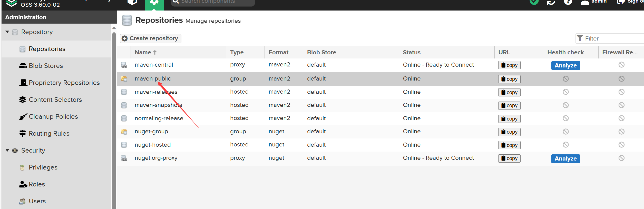The width and height of the screenshot is (644, 209).
Task: Click the green system status checkmark
Action: (x=534, y=2)
